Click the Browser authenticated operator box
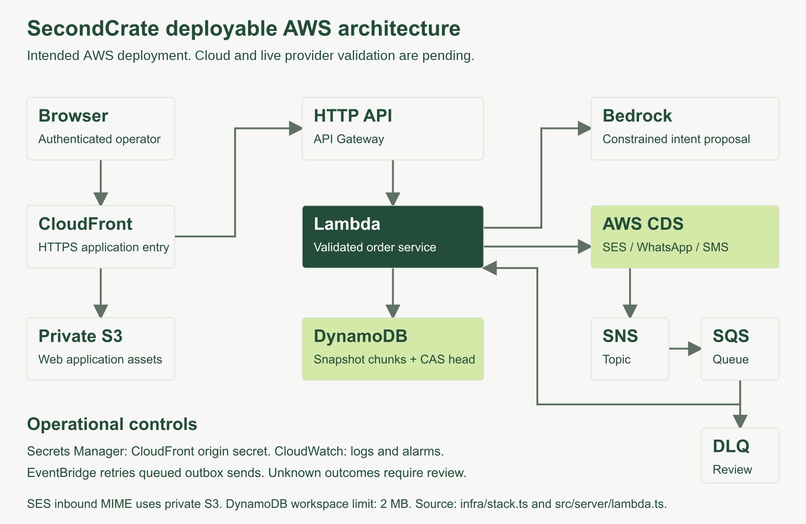 (x=101, y=129)
